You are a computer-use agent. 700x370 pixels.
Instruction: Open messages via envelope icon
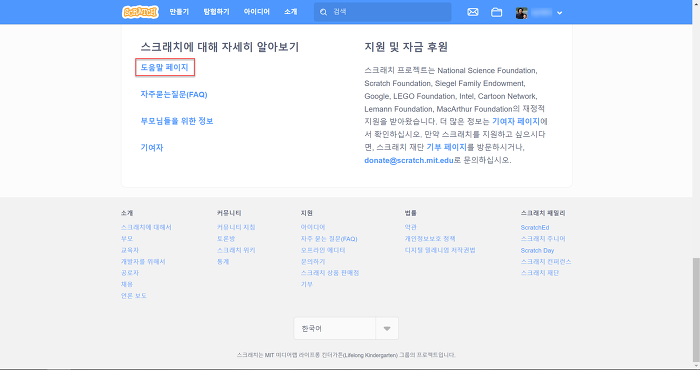click(473, 12)
